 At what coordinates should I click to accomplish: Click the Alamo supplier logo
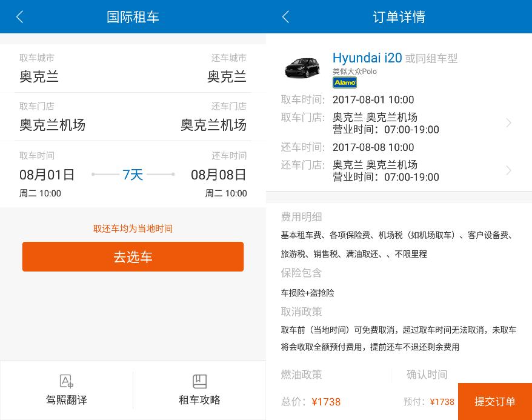coord(344,82)
